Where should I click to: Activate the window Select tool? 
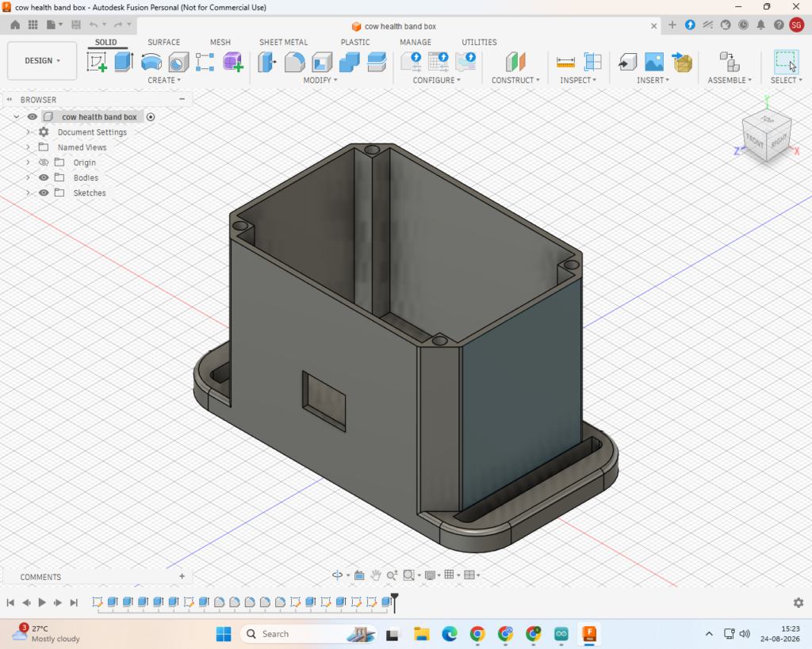pos(786,62)
